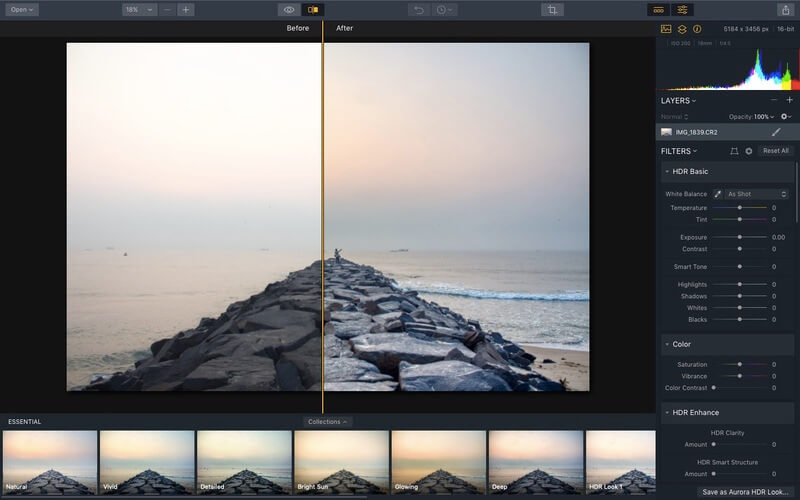Open the Opacity 100% dropdown
The image size is (800, 500).
coord(751,117)
